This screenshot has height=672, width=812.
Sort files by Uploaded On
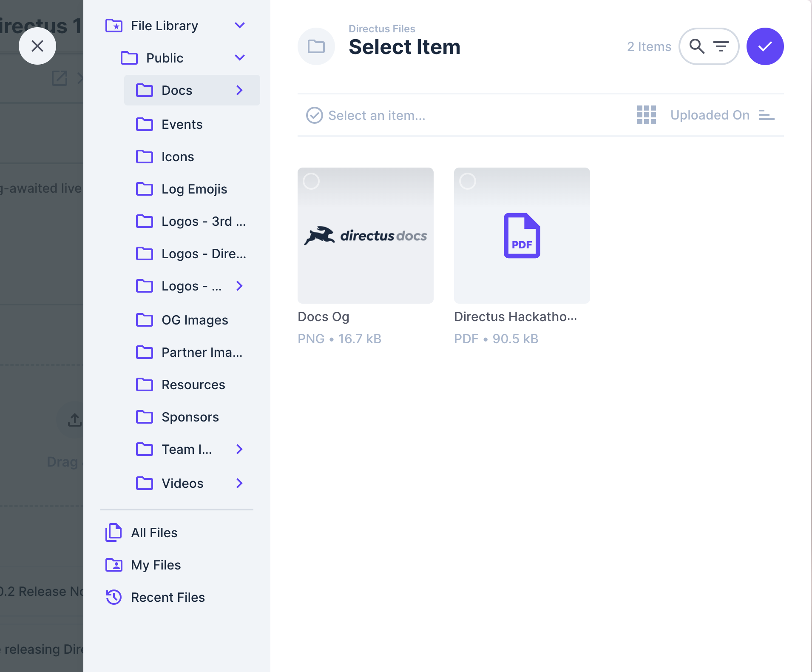[710, 115]
